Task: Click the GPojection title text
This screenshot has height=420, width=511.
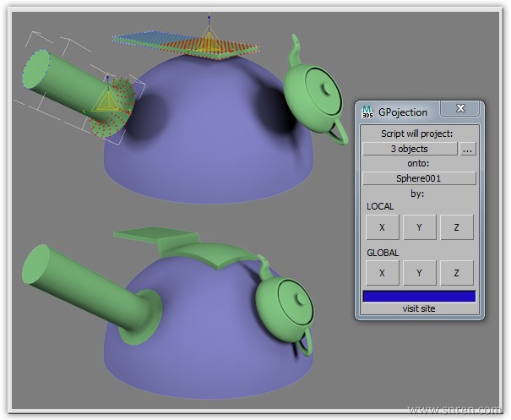Action: click(x=403, y=112)
